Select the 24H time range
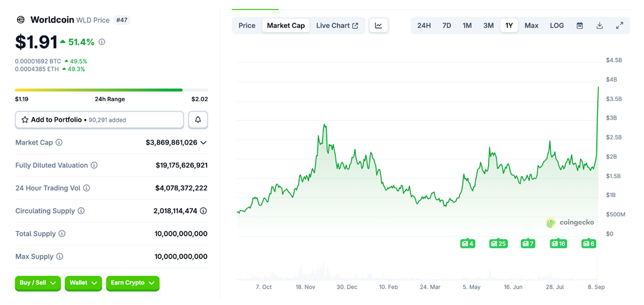 click(424, 25)
